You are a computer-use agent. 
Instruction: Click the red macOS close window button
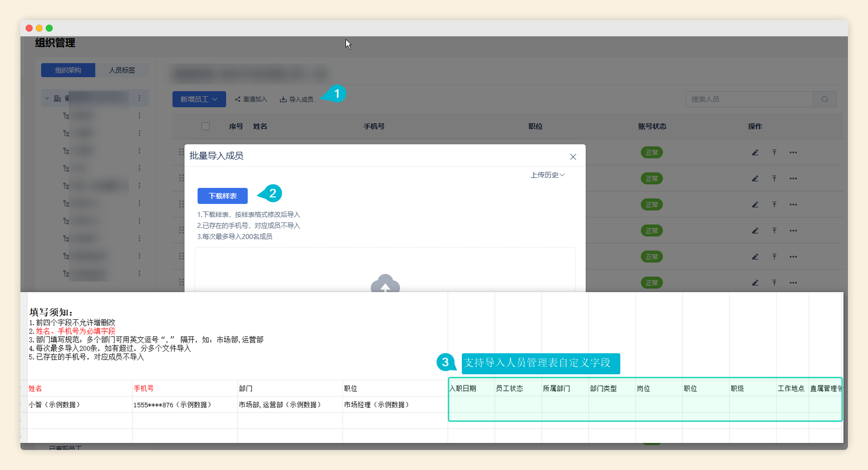[x=29, y=28]
